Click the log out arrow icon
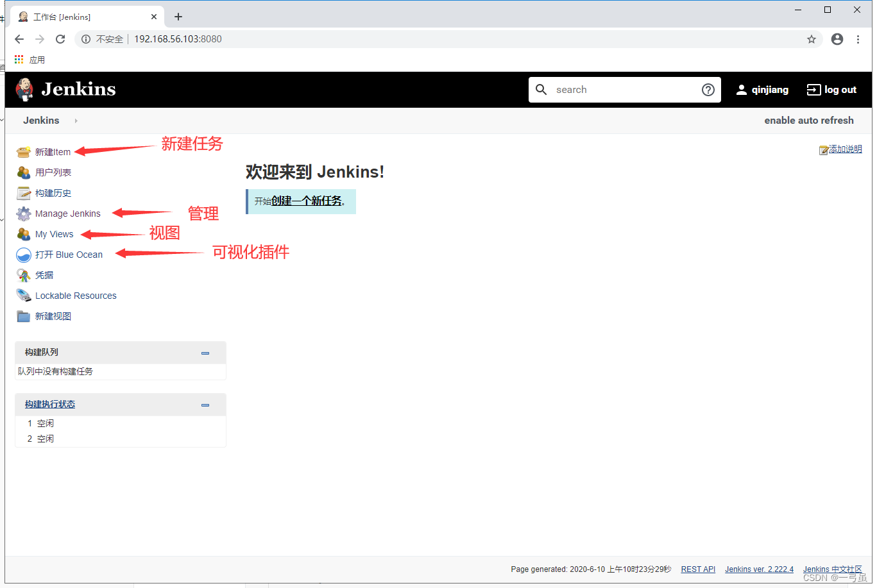Image resolution: width=877 pixels, height=588 pixels. pyautogui.click(x=813, y=90)
